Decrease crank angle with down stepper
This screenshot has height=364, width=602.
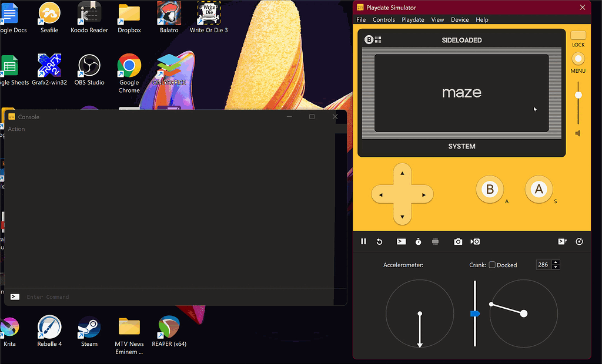[556, 267]
